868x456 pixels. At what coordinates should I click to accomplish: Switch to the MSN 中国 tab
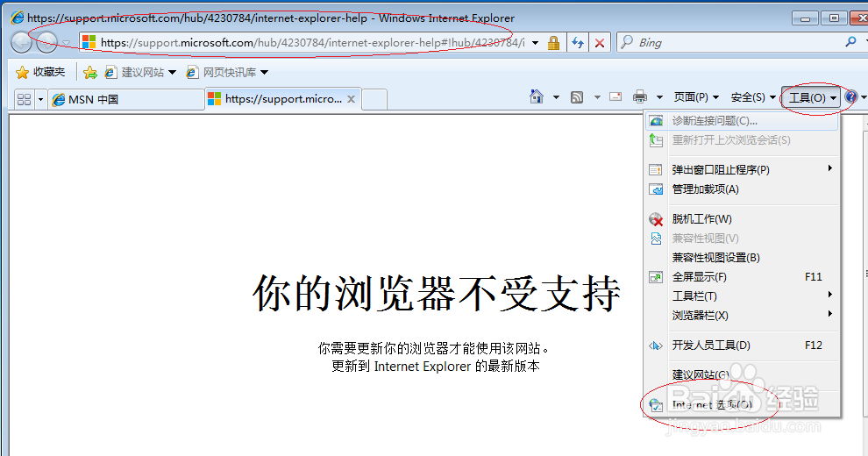pyautogui.click(x=126, y=100)
